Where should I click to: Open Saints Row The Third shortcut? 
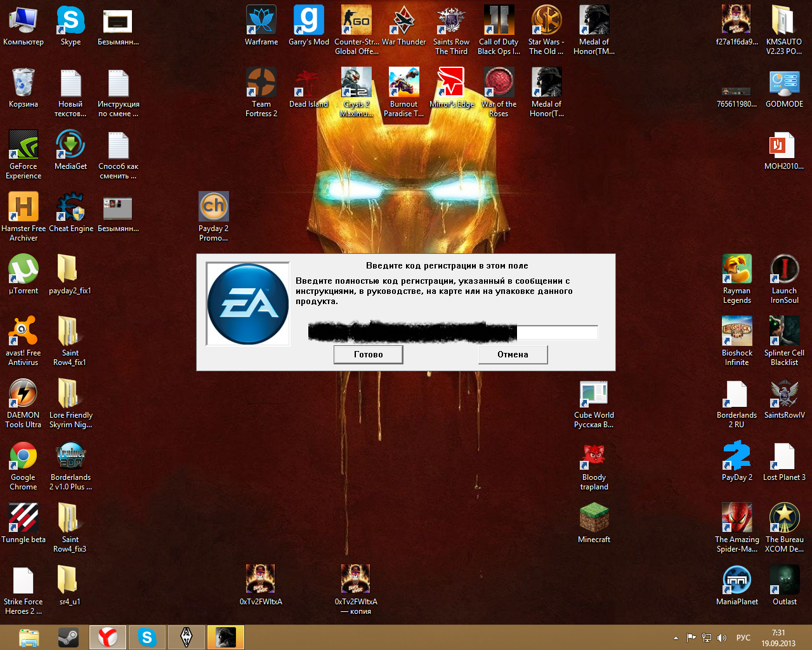[451, 30]
